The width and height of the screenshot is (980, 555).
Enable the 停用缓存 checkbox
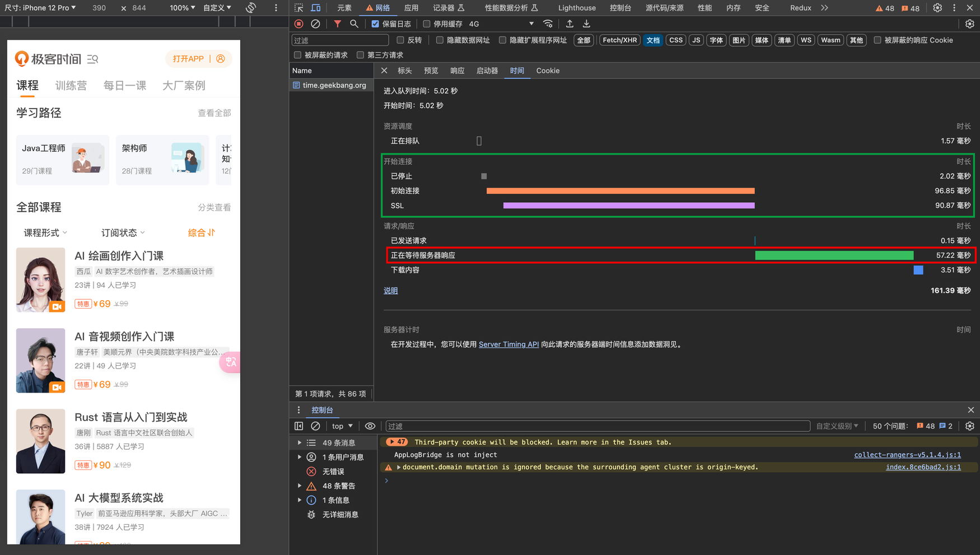[x=427, y=24]
